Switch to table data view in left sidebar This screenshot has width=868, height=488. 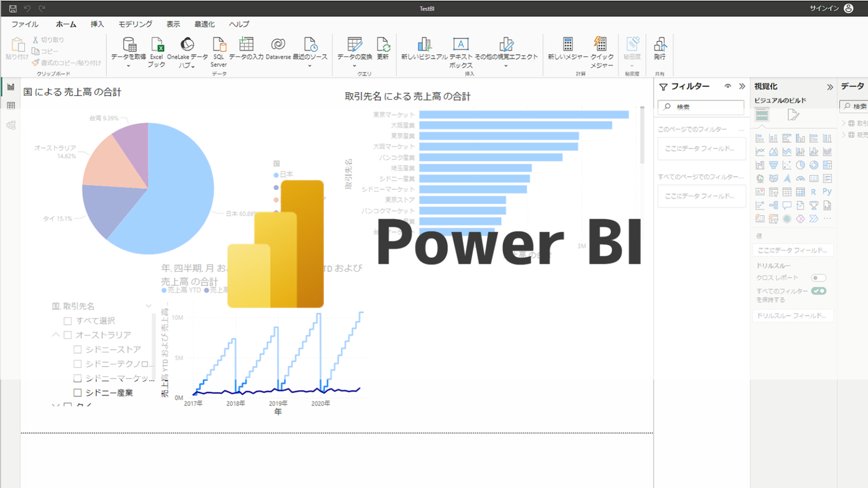point(10,106)
